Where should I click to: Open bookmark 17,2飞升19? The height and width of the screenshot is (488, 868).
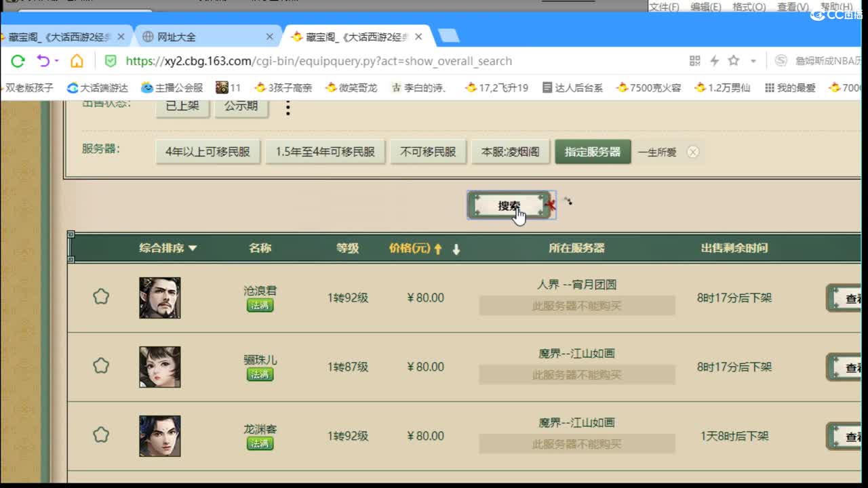tap(496, 87)
